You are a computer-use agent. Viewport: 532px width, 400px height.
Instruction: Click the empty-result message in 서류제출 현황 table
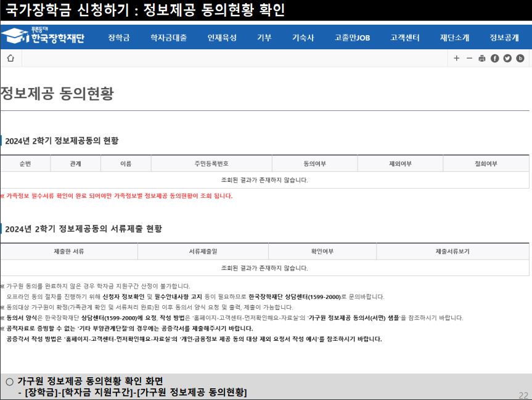(264, 267)
